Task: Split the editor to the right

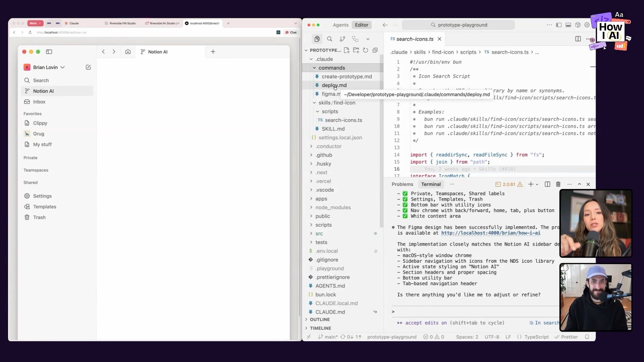Action: coord(578,39)
